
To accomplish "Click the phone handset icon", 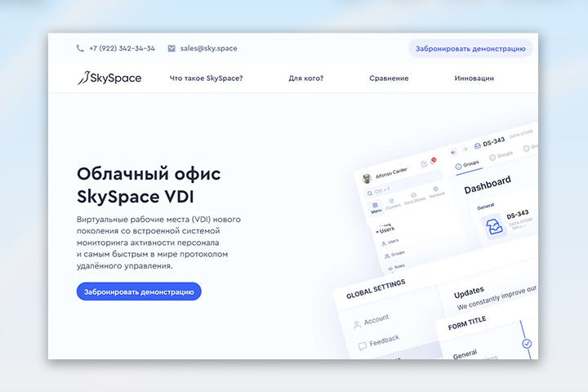I will point(80,48).
